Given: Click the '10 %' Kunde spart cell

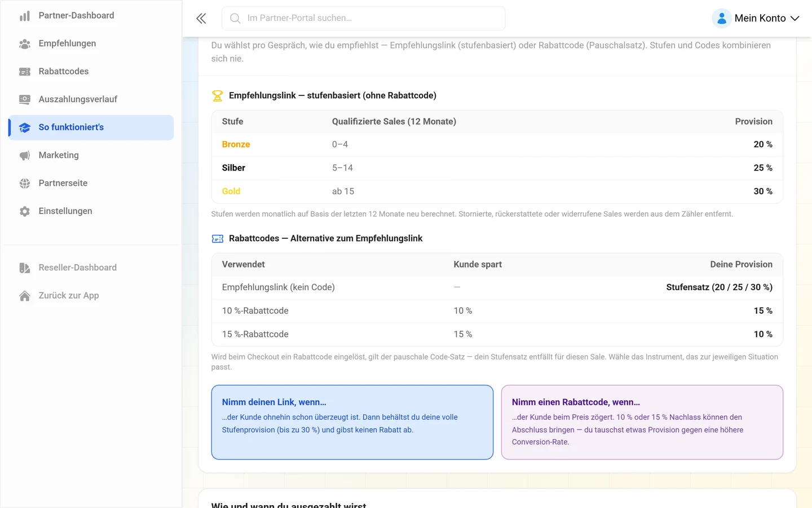Looking at the screenshot, I should click(463, 311).
